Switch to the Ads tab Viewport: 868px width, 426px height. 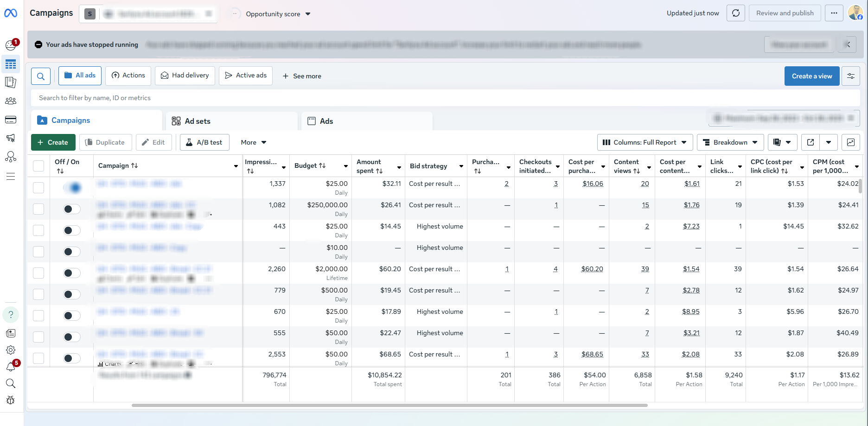pos(326,121)
